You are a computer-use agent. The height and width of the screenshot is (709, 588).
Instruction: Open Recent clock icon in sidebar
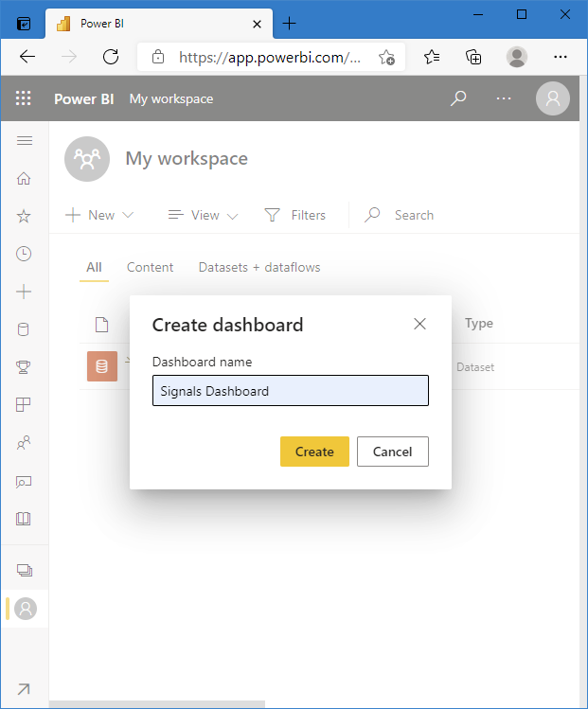[24, 254]
